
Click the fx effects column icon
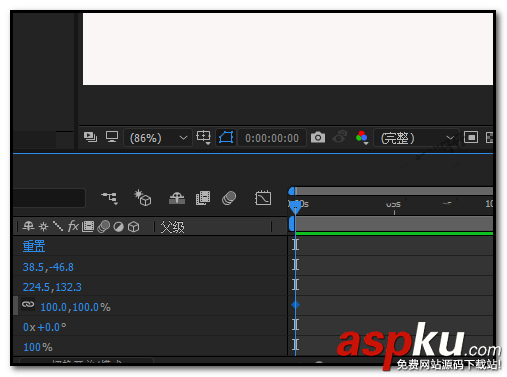(73, 226)
